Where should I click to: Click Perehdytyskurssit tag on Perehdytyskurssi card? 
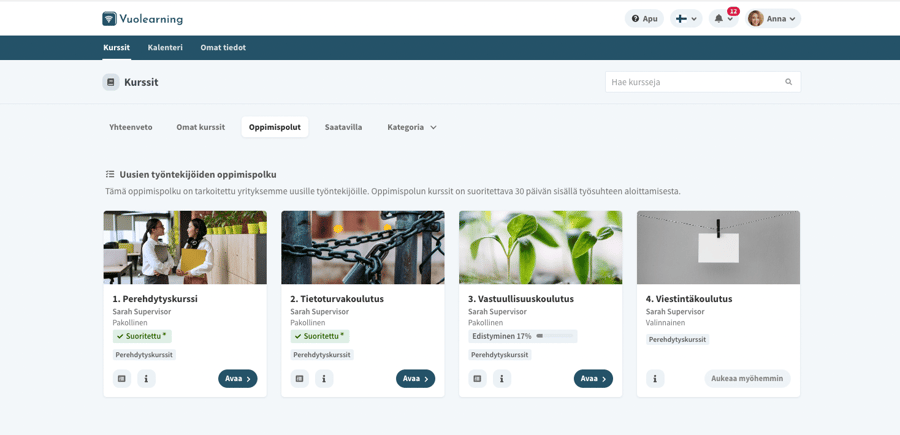(x=144, y=355)
